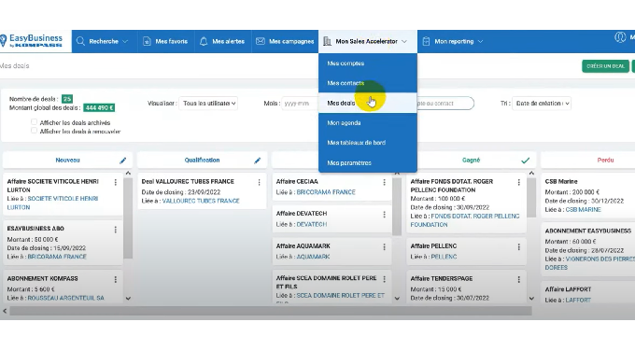Click the CRÉER UN DEAL button

[x=605, y=66]
